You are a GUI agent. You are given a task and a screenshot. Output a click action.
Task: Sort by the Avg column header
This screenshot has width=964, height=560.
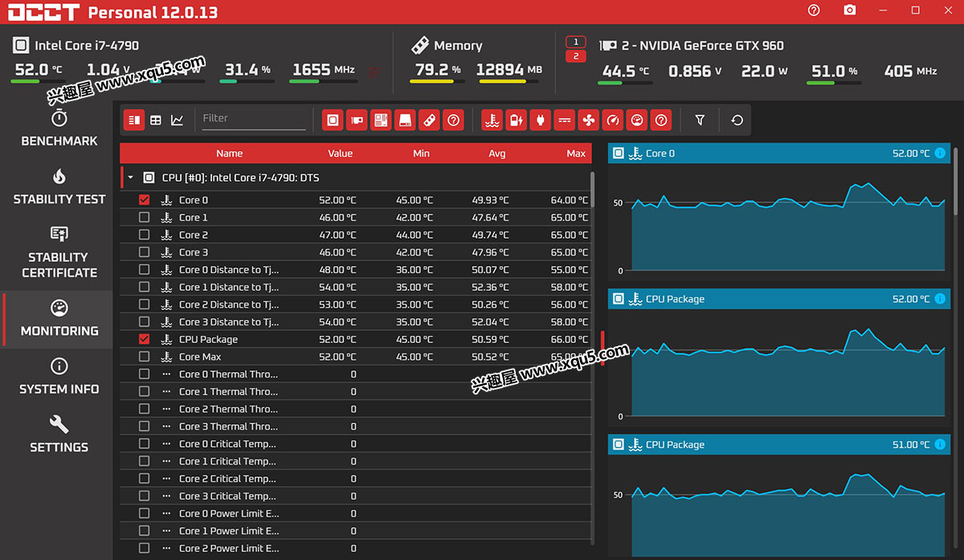point(497,153)
